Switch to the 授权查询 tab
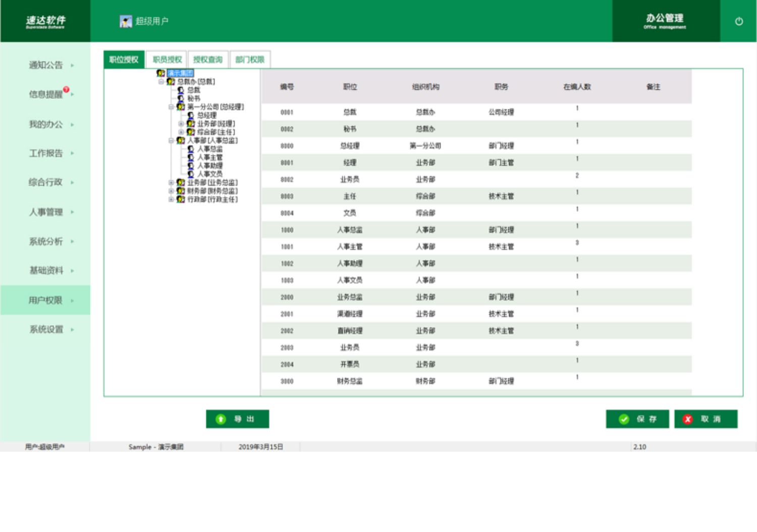The height and width of the screenshot is (532, 757). (208, 60)
